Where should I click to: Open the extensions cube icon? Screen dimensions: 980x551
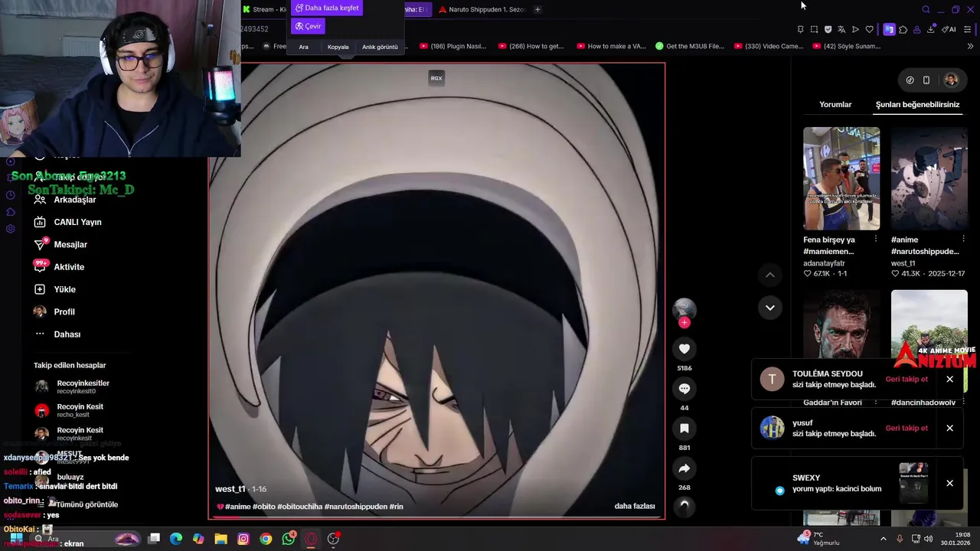pyautogui.click(x=903, y=29)
